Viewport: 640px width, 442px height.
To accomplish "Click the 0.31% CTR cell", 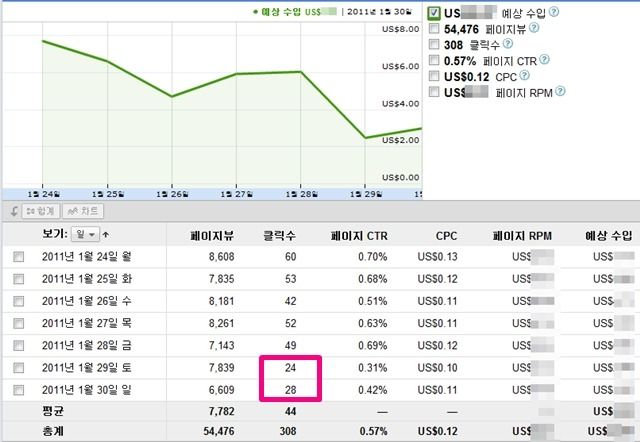I will 373,368.
